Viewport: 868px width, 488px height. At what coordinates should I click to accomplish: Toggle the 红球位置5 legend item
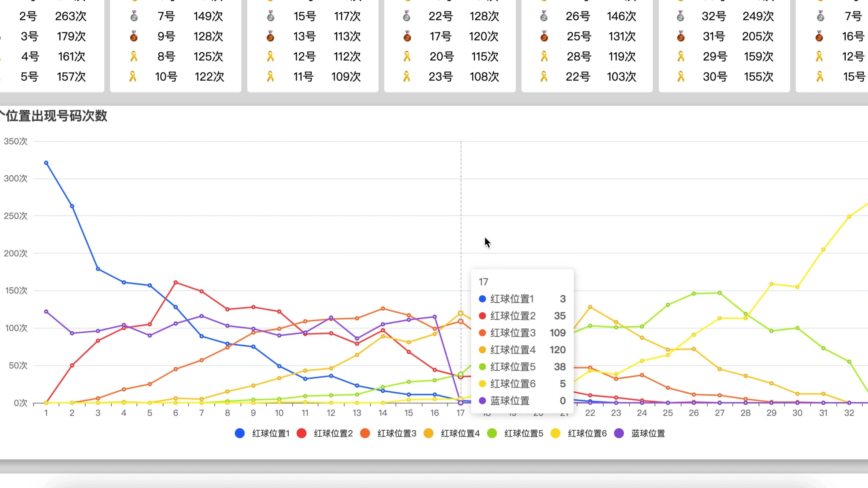click(515, 433)
